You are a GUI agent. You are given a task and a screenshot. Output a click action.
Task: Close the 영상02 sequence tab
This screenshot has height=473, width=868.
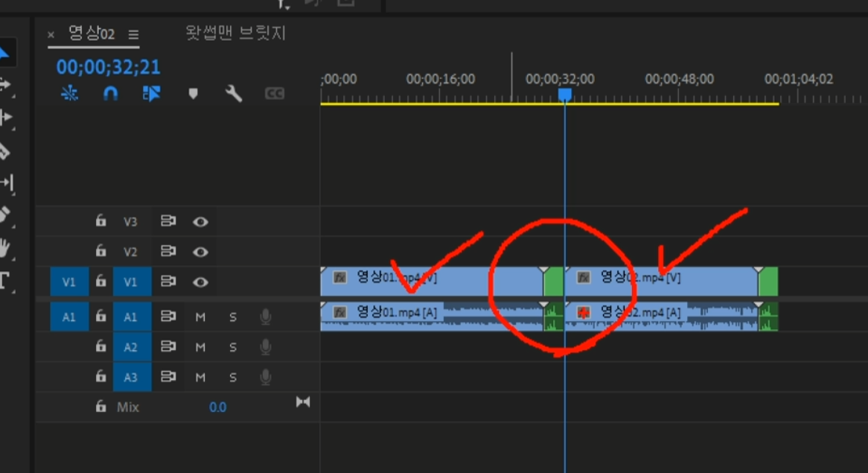[x=51, y=34]
